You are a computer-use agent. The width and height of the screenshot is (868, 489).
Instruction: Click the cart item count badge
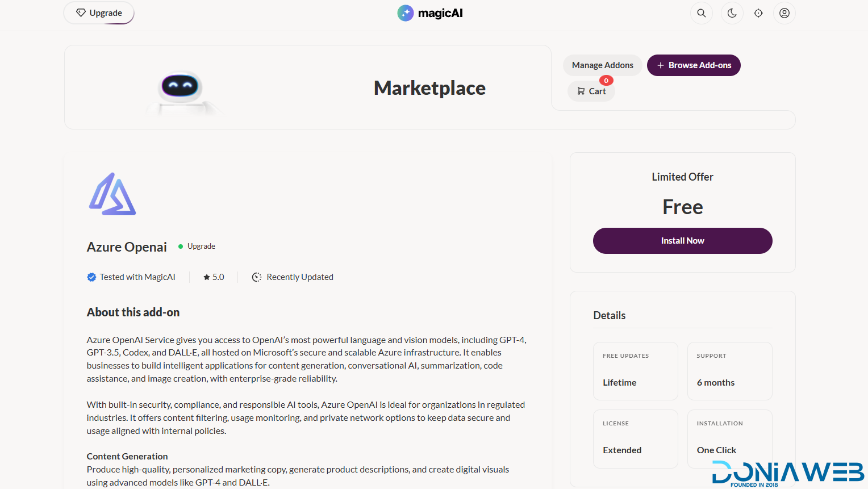(x=606, y=81)
